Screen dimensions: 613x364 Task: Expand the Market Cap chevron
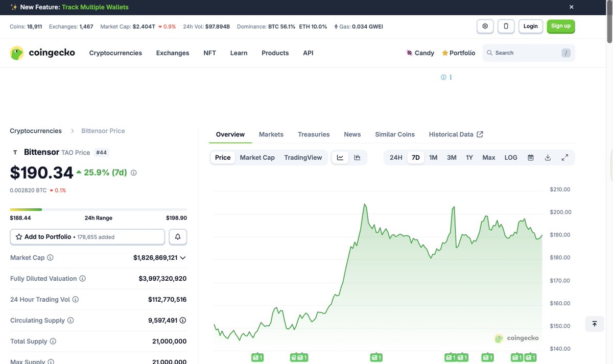[183, 258]
